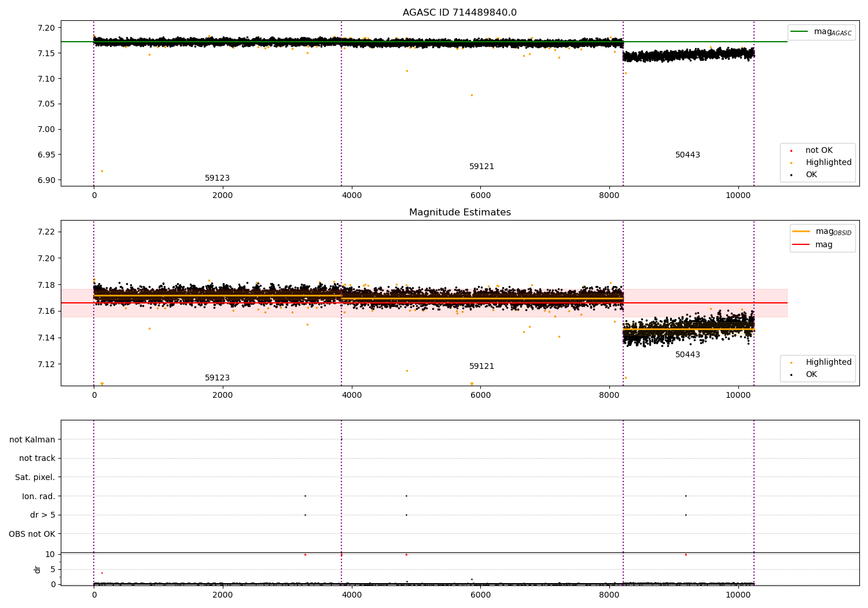
Task: Click the 4000 x-axis tick on the middle plot
Action: [x=352, y=395]
